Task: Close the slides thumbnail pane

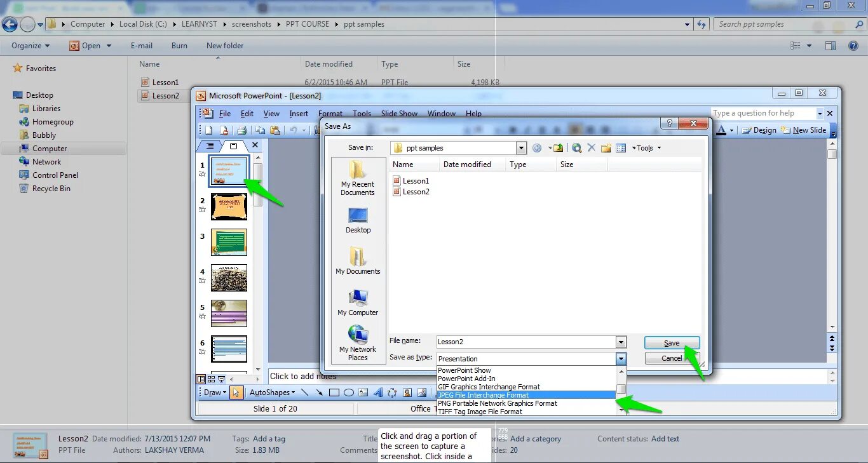Action: click(x=255, y=145)
